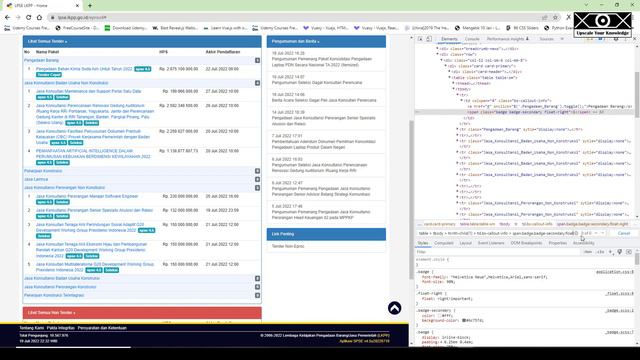Viewport: 640px width, 360px height.
Task: Switch to the Console DevTools tab
Action: click(x=472, y=39)
